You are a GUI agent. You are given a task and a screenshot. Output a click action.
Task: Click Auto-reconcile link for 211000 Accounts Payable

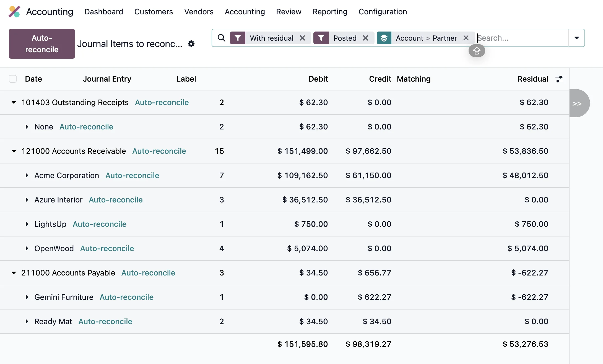148,273
